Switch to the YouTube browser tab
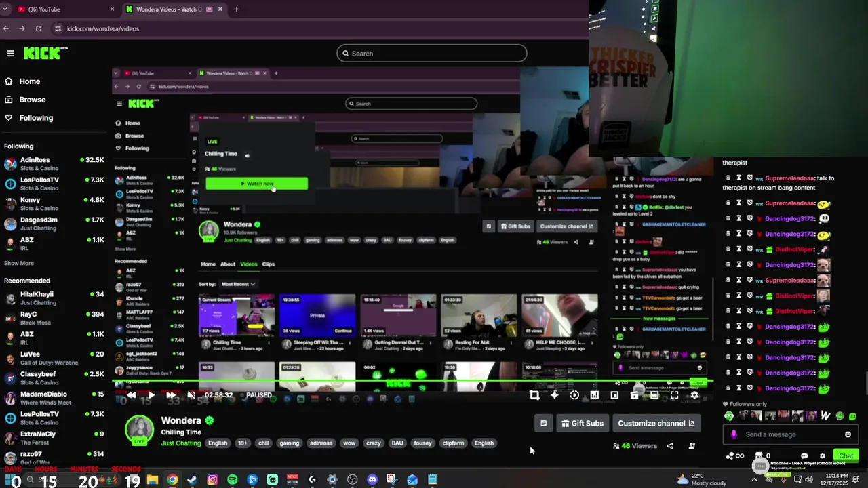This screenshot has width=868, height=488. pyautogui.click(x=64, y=9)
